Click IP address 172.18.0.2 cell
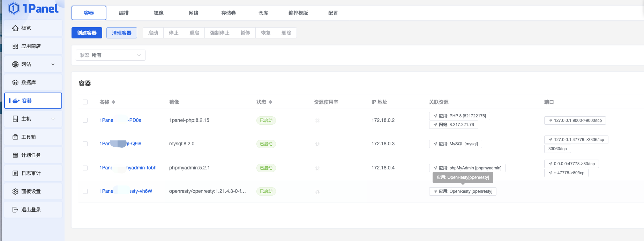 [x=383, y=120]
